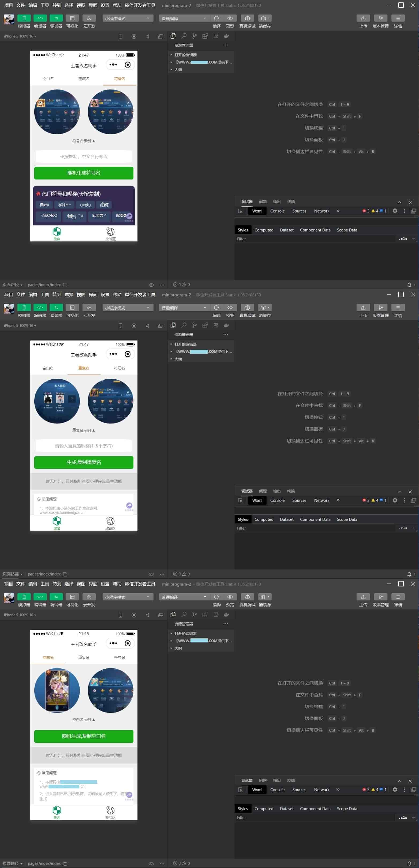Click the Docker whale icon in top window

227,36
